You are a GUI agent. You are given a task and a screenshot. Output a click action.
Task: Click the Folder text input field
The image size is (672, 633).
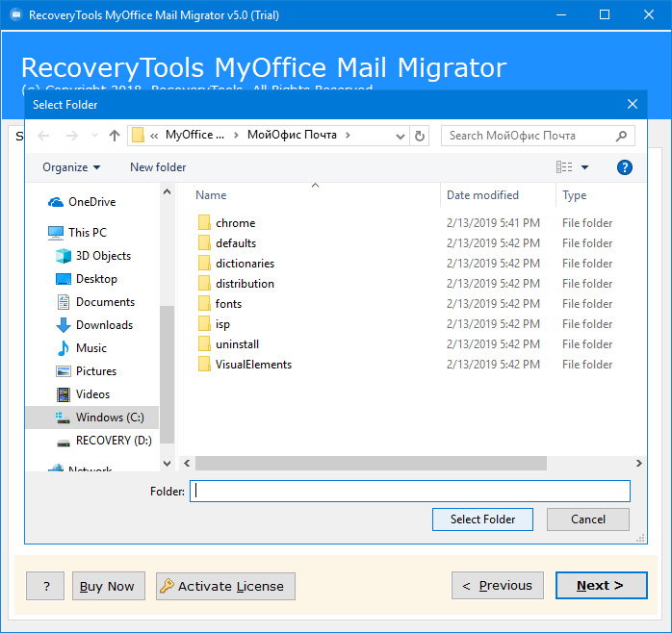410,491
